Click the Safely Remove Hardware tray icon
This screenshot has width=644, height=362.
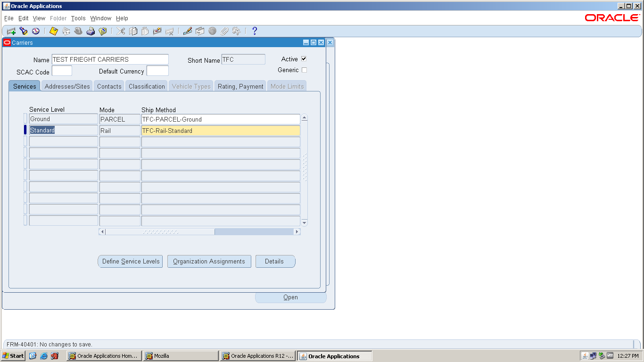[x=602, y=356]
